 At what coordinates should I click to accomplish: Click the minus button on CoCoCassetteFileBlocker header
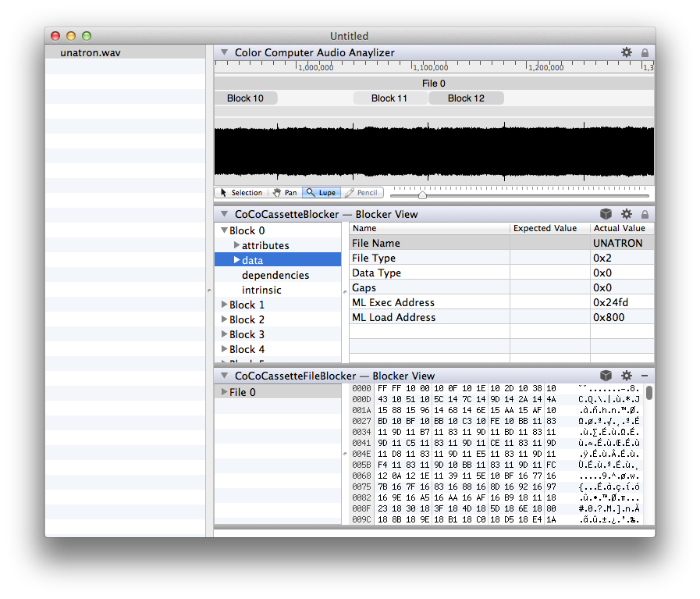coord(645,376)
